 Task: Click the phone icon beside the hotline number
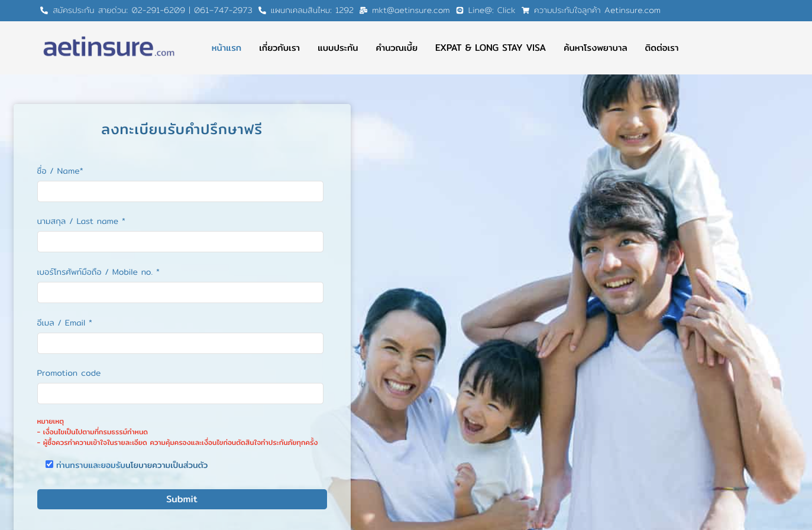pos(44,11)
